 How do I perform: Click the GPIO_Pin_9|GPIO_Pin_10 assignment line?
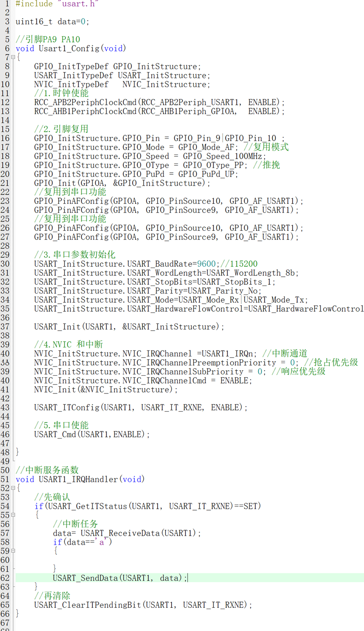(160, 138)
